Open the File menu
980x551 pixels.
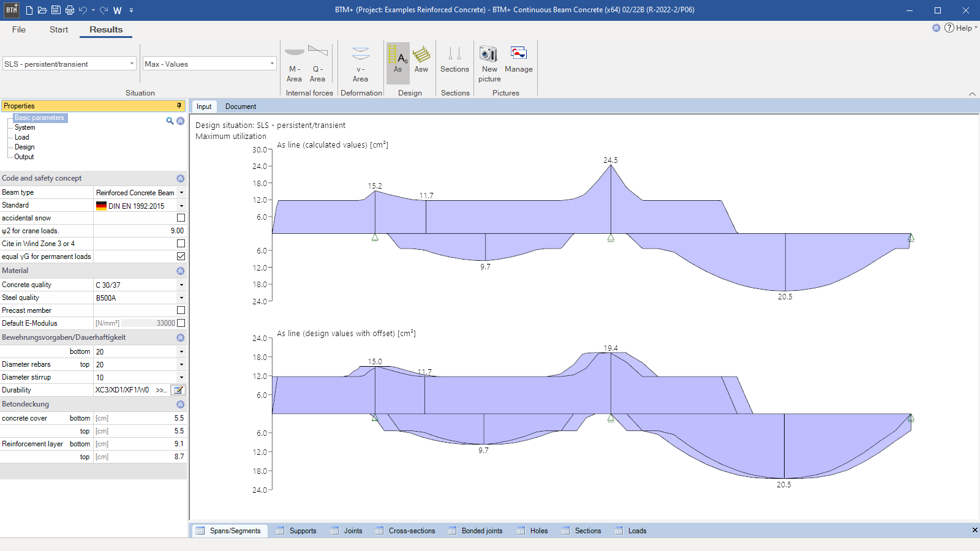[x=19, y=29]
